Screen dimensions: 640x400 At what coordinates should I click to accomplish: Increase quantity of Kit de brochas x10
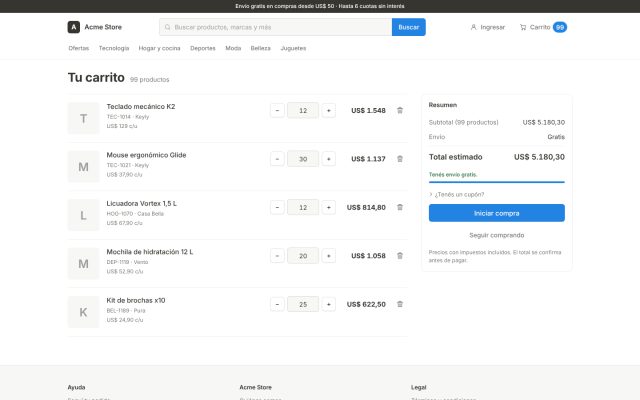(329, 304)
